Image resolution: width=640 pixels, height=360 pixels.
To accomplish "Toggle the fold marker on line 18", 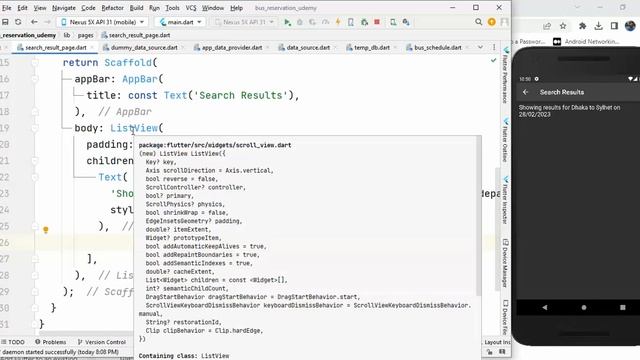I will pyautogui.click(x=35, y=112).
